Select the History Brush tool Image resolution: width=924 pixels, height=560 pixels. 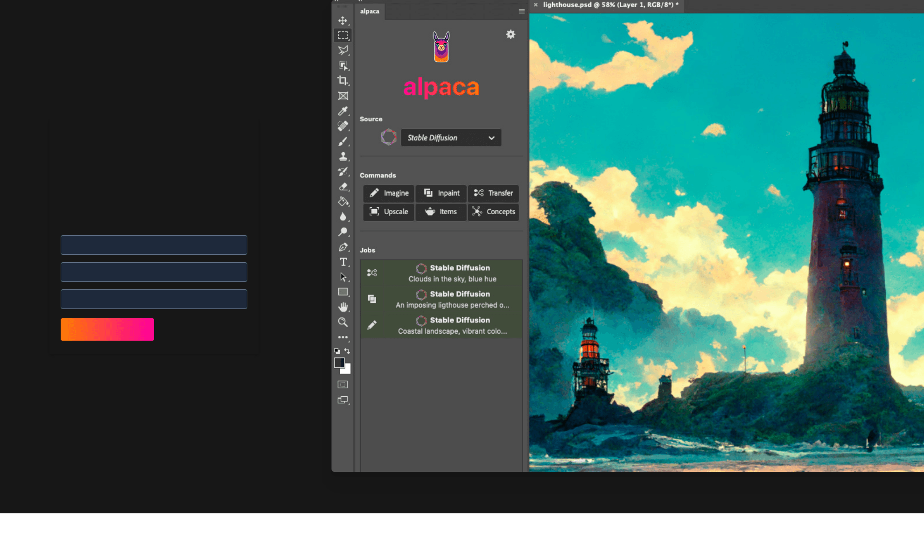(343, 171)
